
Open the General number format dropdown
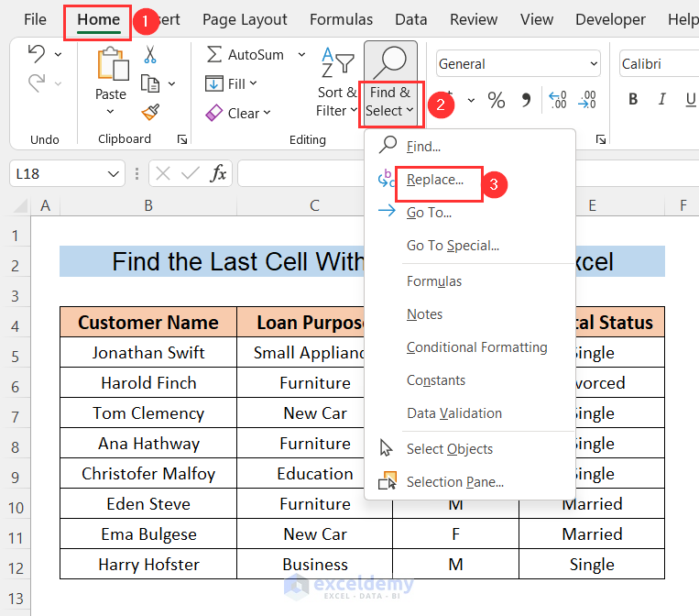(594, 64)
